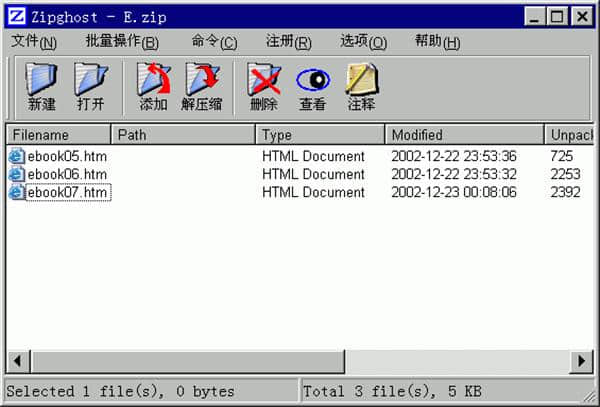Image resolution: width=600 pixels, height=407 pixels.
Task: Click modified date 2002-12-23 00:08:06
Action: (454, 192)
